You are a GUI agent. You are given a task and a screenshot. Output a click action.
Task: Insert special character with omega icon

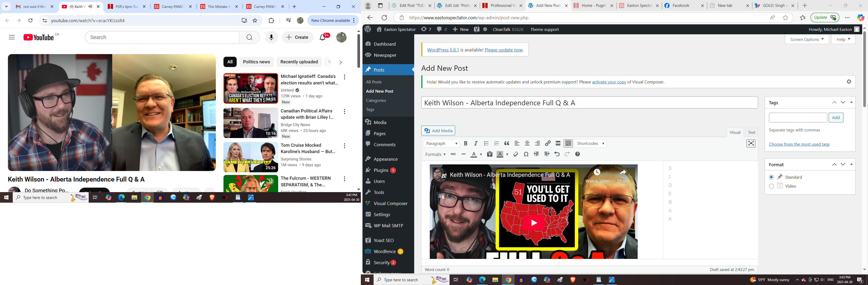coord(526,154)
